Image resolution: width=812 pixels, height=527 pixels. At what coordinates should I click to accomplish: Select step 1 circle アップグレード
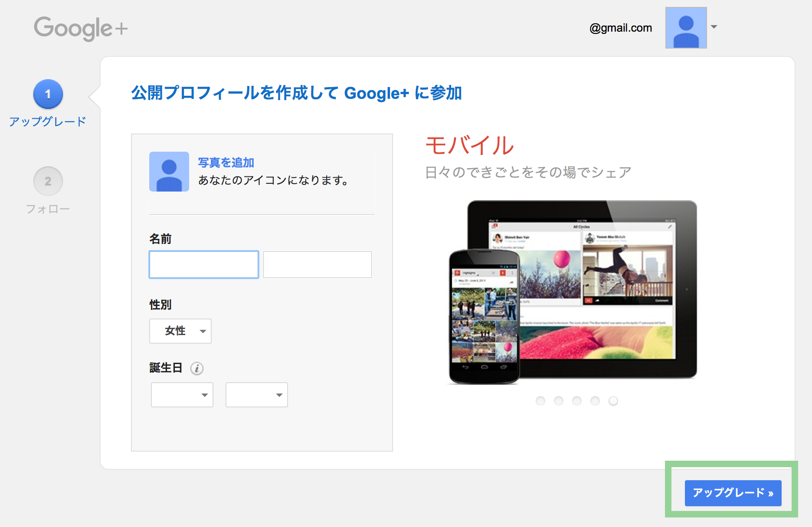[48, 94]
